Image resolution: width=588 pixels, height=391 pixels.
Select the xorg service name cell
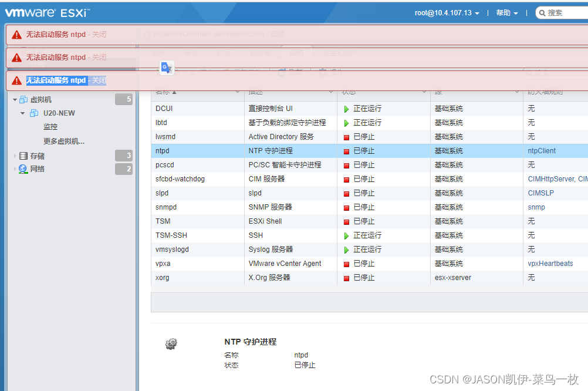(x=198, y=278)
